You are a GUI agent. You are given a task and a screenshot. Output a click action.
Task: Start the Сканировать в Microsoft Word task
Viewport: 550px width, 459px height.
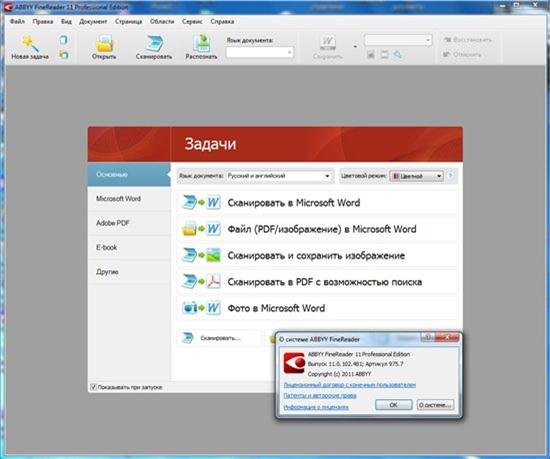[317, 203]
